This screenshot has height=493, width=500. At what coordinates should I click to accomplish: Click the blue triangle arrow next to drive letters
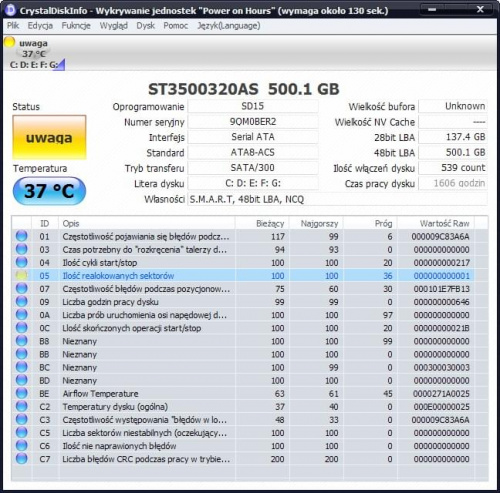tap(61, 64)
